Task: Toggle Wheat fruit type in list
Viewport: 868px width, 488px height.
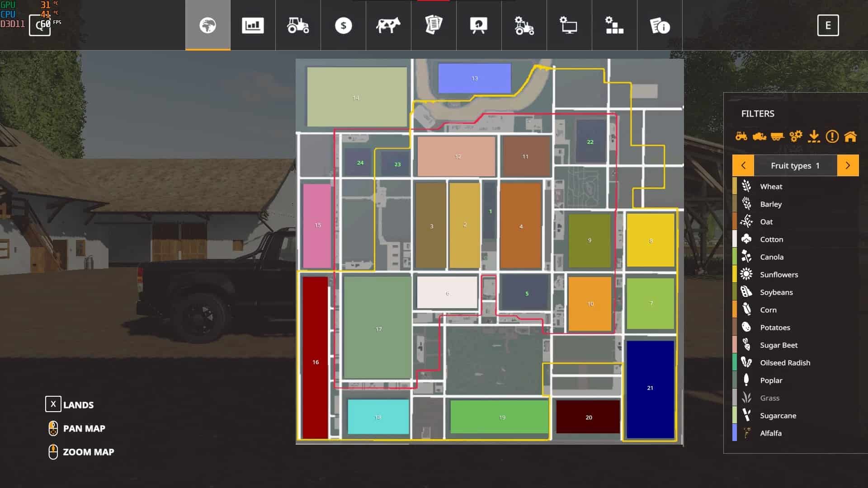Action: [771, 186]
